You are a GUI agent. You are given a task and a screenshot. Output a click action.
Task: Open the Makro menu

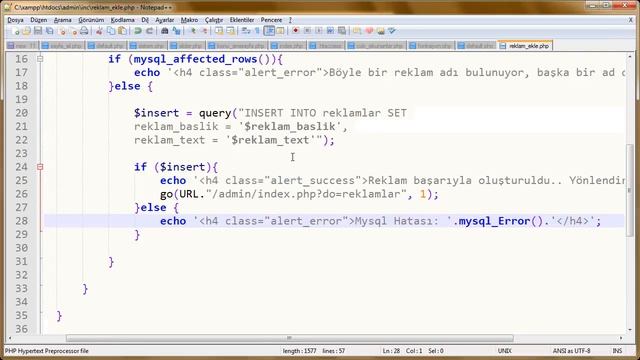[x=189, y=20]
